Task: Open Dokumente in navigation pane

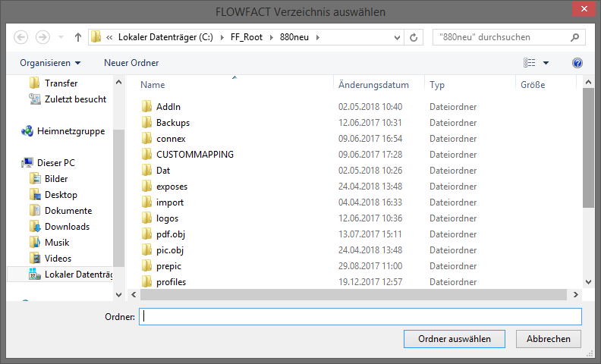Action: click(68, 211)
